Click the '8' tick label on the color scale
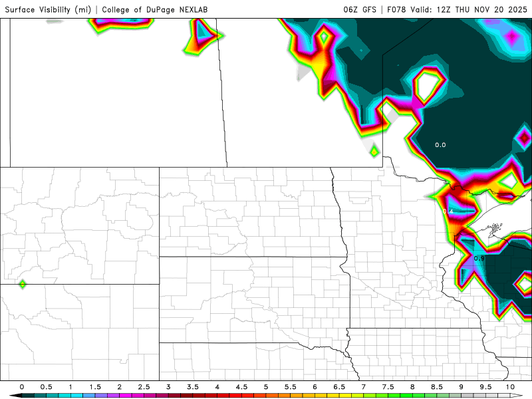 point(412,387)
